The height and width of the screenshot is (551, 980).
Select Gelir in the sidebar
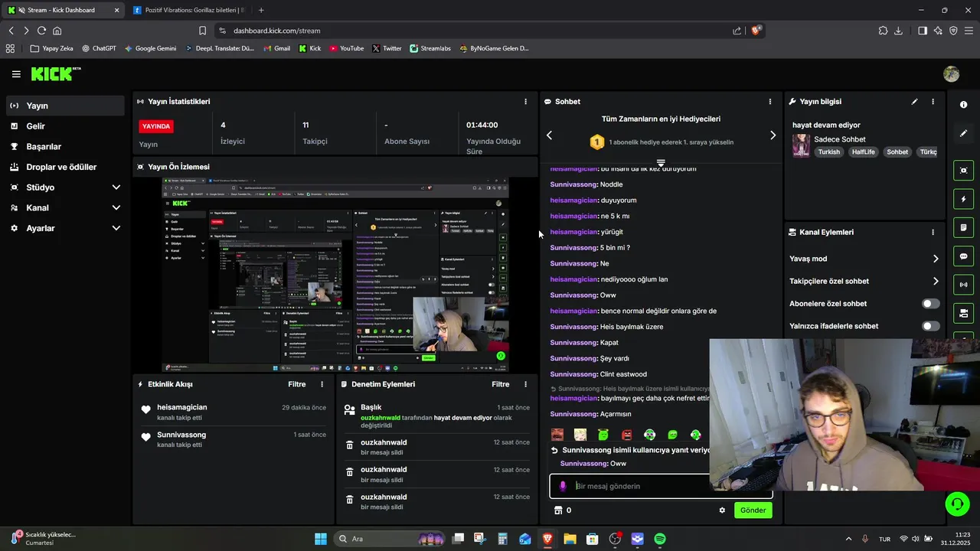[64, 126]
